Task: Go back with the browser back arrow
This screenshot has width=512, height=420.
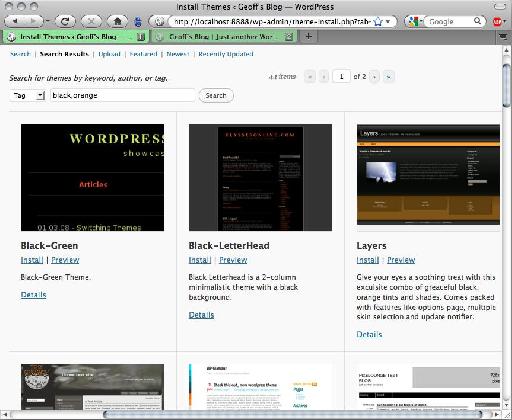Action: click(15, 21)
